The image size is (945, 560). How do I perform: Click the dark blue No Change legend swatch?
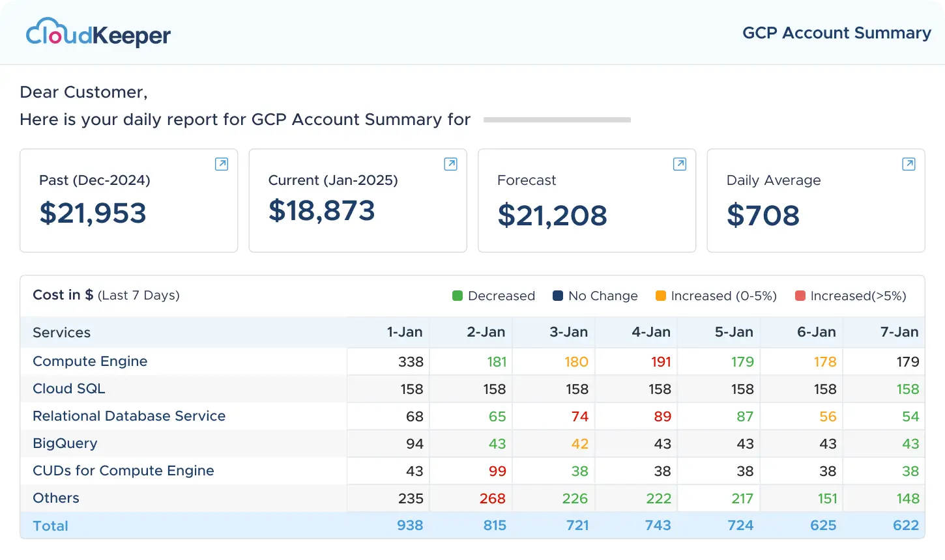click(x=558, y=296)
